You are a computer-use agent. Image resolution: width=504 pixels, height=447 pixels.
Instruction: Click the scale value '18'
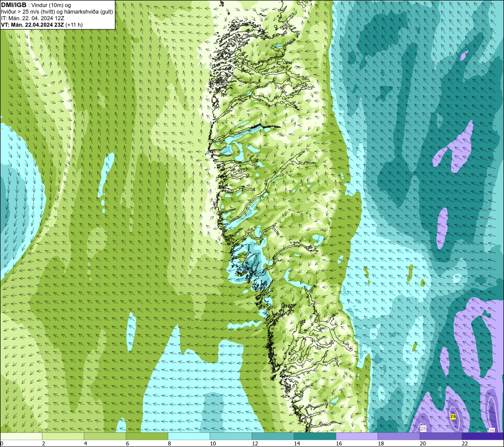pyautogui.click(x=381, y=443)
